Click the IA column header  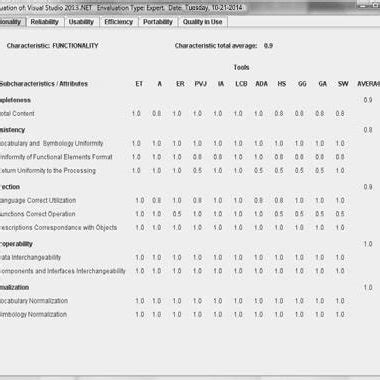point(221,84)
